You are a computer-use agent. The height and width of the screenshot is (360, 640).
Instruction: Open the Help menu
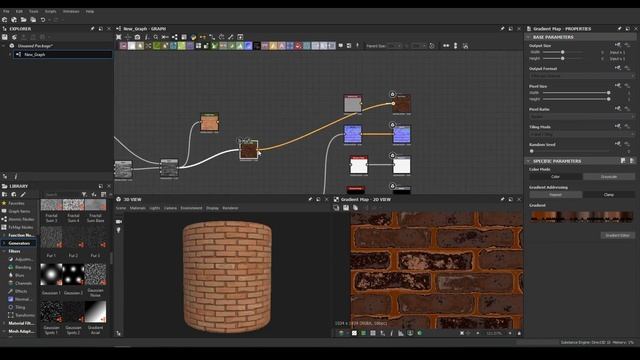tap(90, 11)
